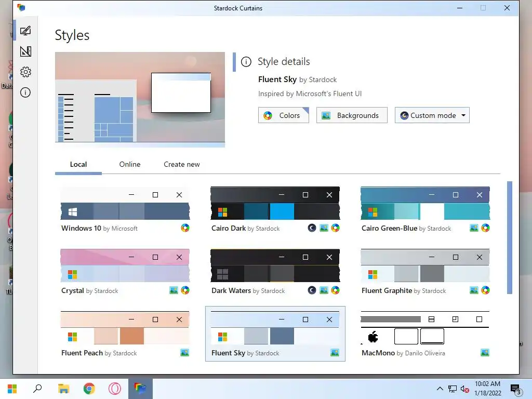The height and width of the screenshot is (399, 532).
Task: Click Cairo Green-Blue color wheel icon
Action: 486,228
